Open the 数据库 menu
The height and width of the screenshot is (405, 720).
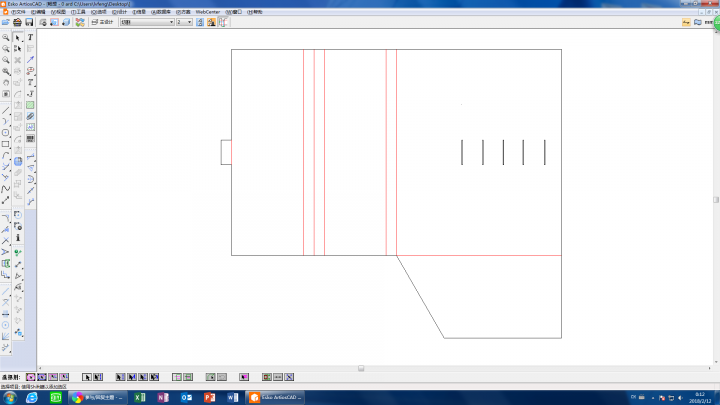click(160, 11)
